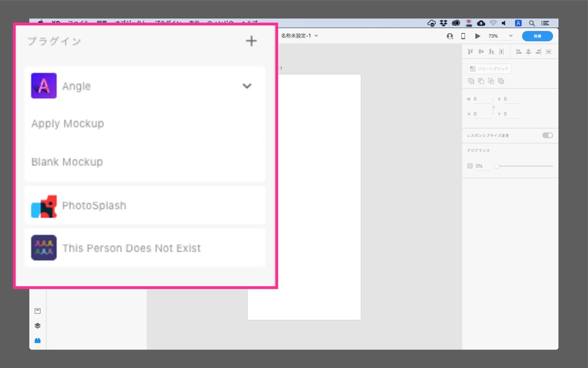Click the distribute vertically icon
588x368 pixels.
(548, 51)
